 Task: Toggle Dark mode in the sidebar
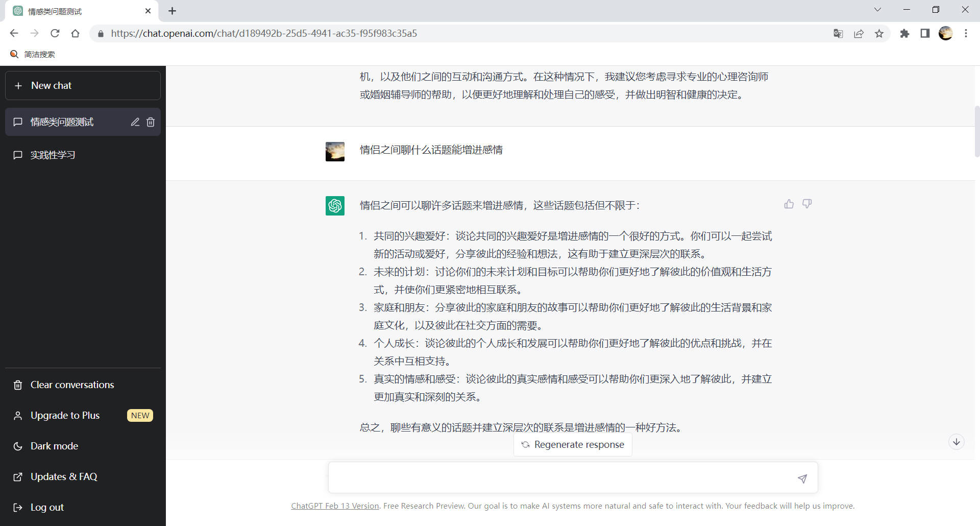pyautogui.click(x=54, y=446)
